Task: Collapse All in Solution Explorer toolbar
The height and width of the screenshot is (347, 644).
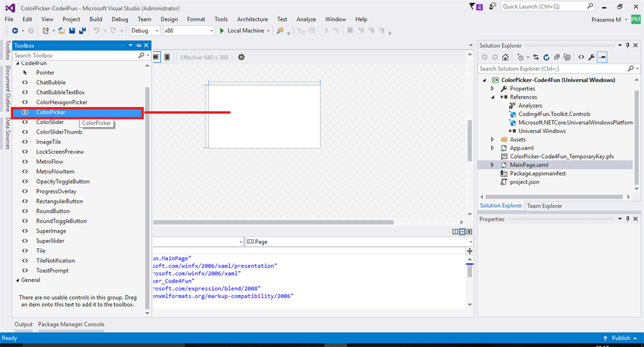Action: (x=557, y=57)
